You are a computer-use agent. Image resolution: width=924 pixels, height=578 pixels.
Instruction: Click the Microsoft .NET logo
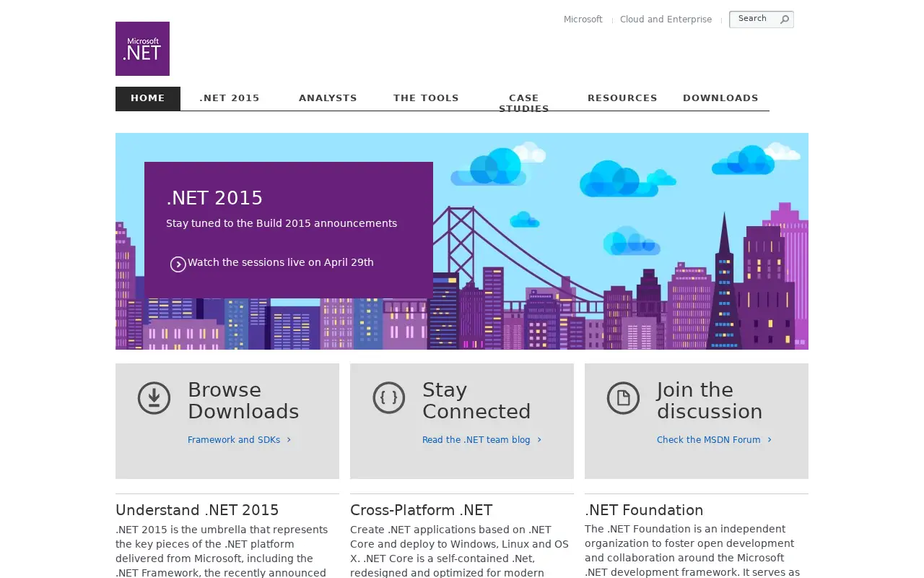click(x=142, y=48)
